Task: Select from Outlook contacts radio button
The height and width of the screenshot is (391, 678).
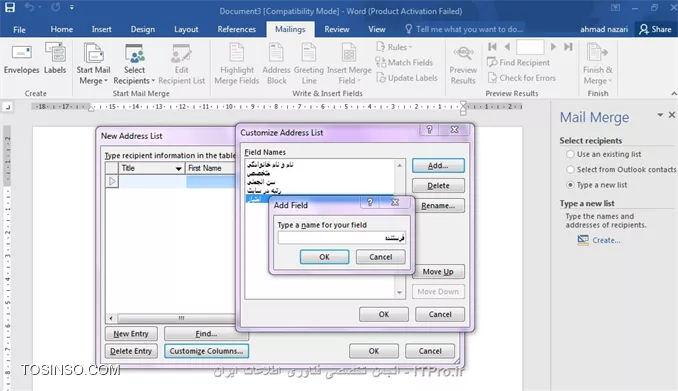Action: coord(570,170)
